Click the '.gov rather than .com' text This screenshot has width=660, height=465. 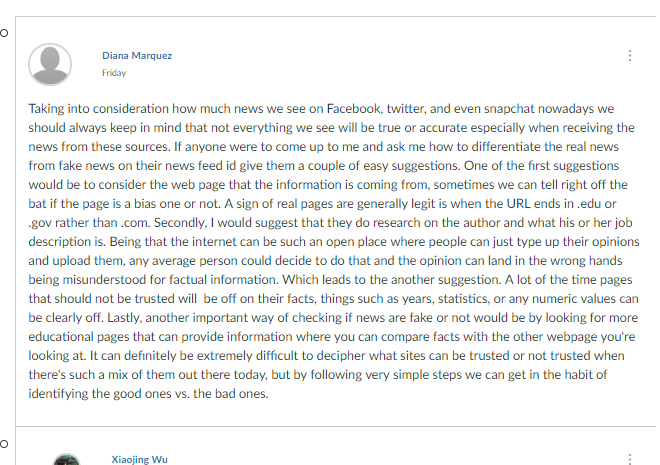[x=89, y=223]
